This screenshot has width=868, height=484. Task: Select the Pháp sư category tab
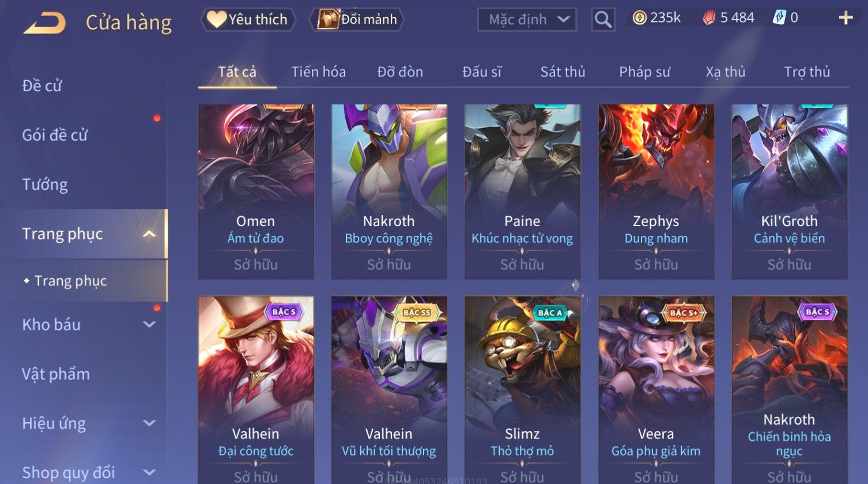click(x=644, y=72)
